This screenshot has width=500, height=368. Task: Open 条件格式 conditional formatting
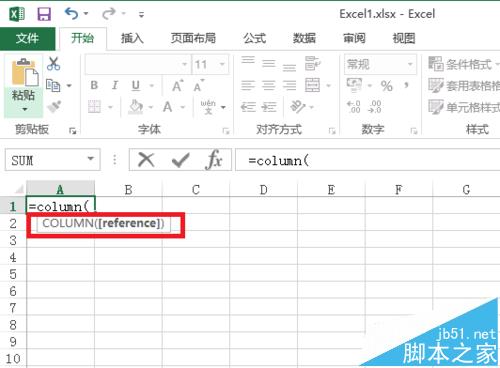tap(463, 64)
